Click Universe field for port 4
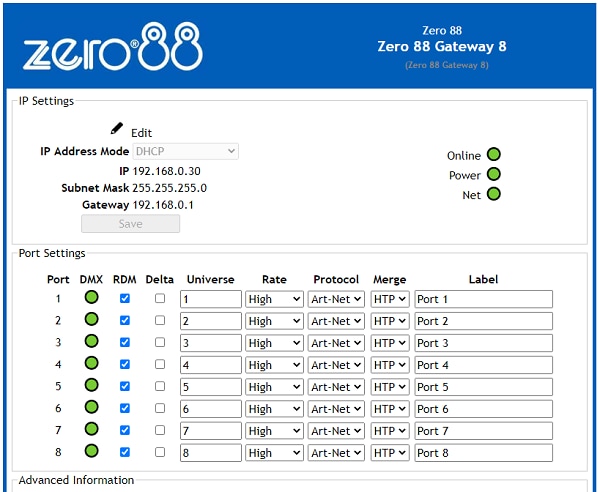This screenshot has height=492, width=600. pyautogui.click(x=211, y=365)
